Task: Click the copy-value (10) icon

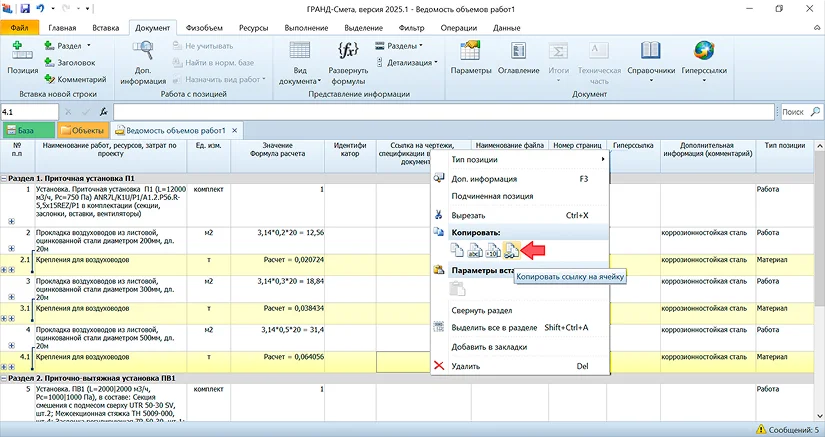Action: coord(493,251)
